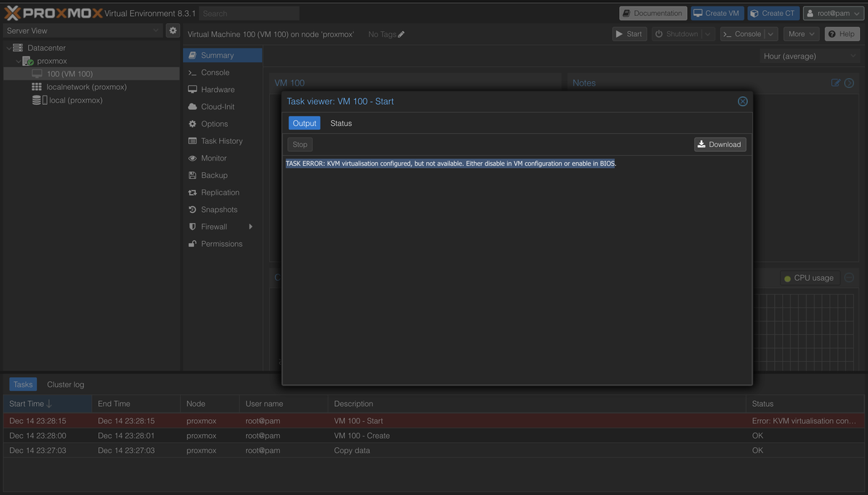Click the top Search field

[249, 13]
